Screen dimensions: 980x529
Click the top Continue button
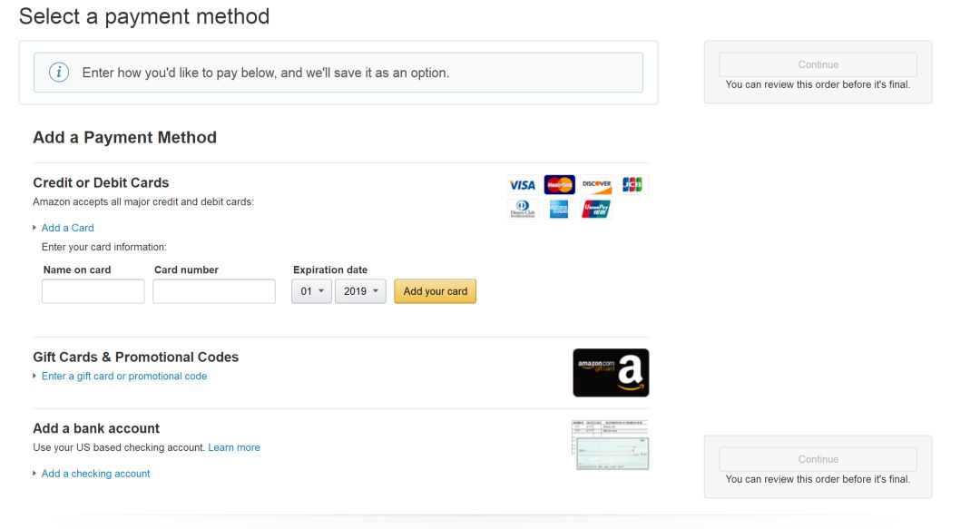[818, 64]
